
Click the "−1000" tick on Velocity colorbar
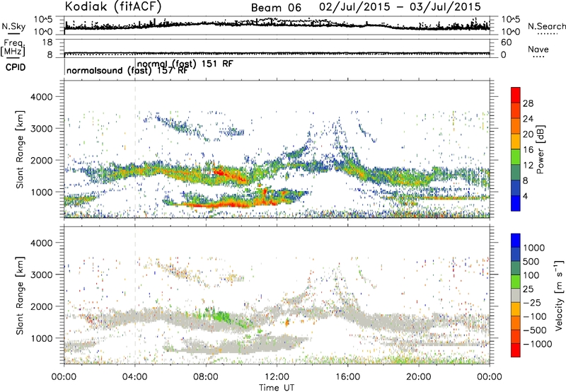click(537, 344)
